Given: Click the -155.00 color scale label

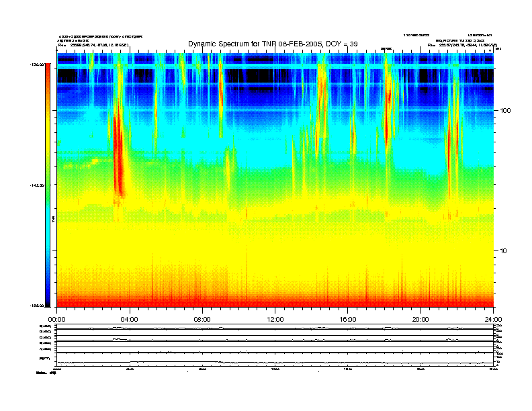Looking at the screenshot, I should [38, 306].
